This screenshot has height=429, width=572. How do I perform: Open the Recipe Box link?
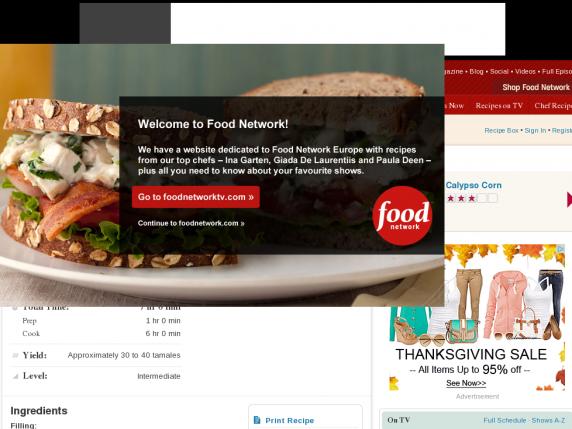tap(501, 131)
